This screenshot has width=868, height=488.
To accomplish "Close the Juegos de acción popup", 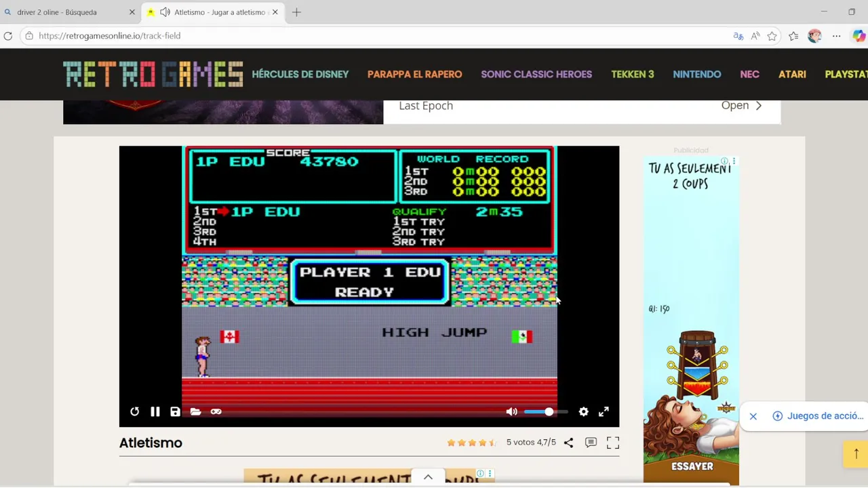I will [x=753, y=416].
